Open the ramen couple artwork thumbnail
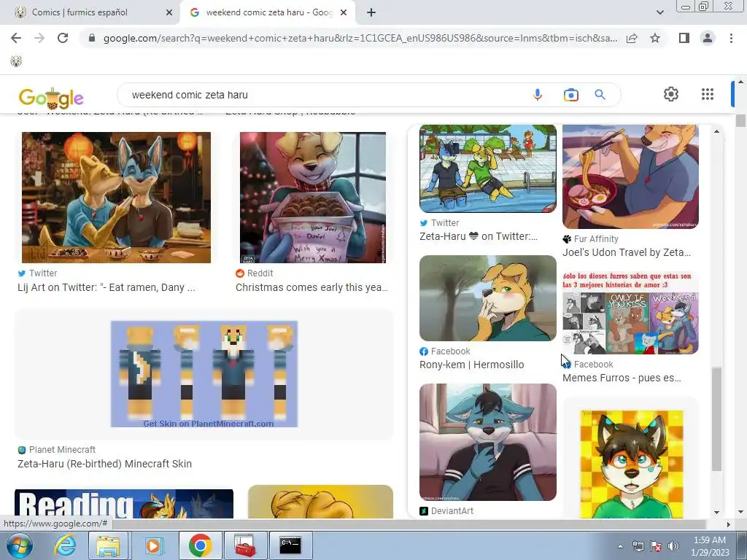This screenshot has width=747, height=560. click(x=116, y=198)
